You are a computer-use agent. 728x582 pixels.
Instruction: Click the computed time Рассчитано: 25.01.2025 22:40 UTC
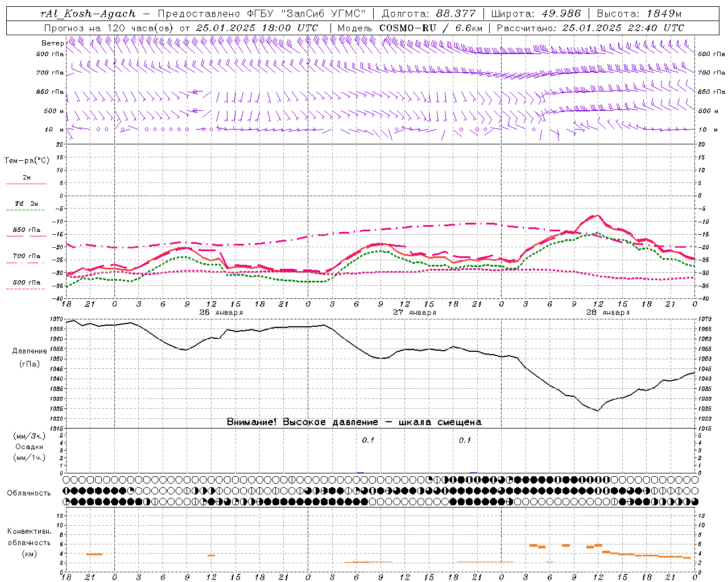pos(591,28)
